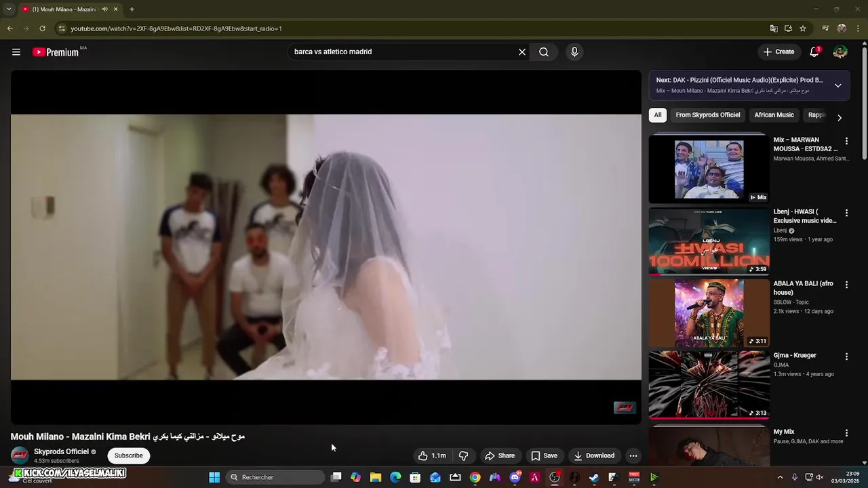868x488 pixels.
Task: Open options for Gjma - Krueger
Action: (846, 357)
